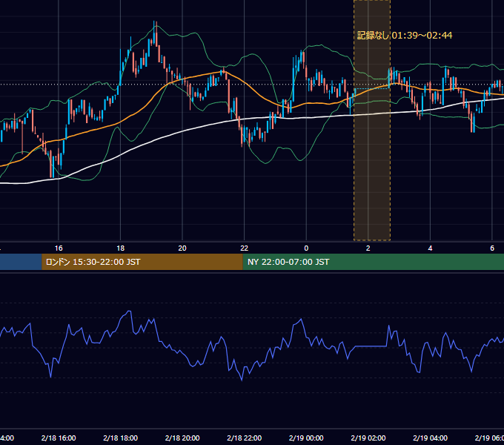Click the 18 hour label on the upper axis
This screenshot has height=445, width=504.
point(121,248)
